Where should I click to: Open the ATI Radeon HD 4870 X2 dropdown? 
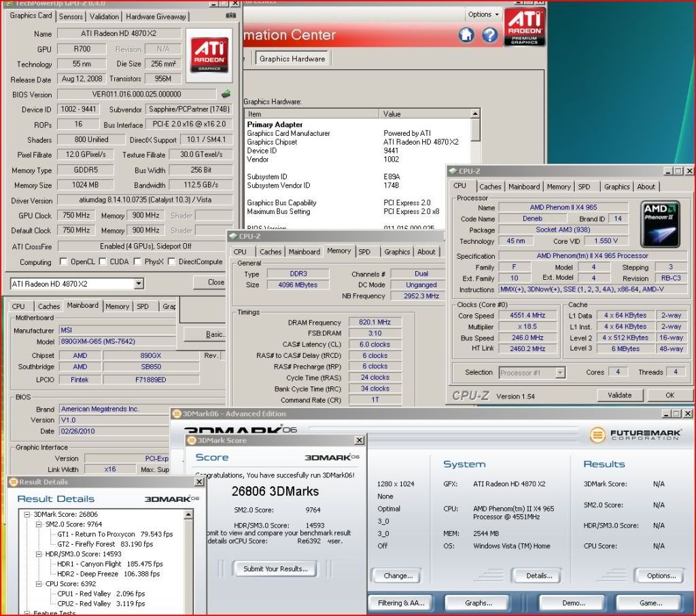point(139,283)
